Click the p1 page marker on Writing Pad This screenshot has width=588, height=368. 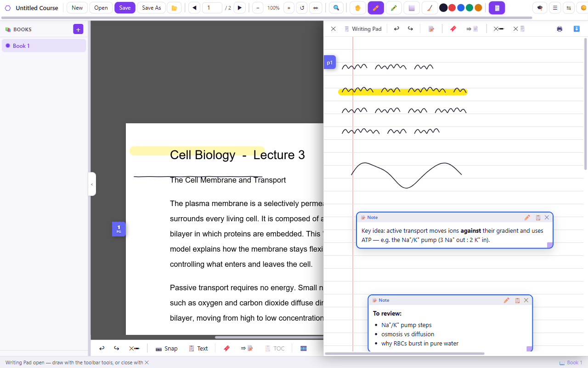tap(330, 63)
